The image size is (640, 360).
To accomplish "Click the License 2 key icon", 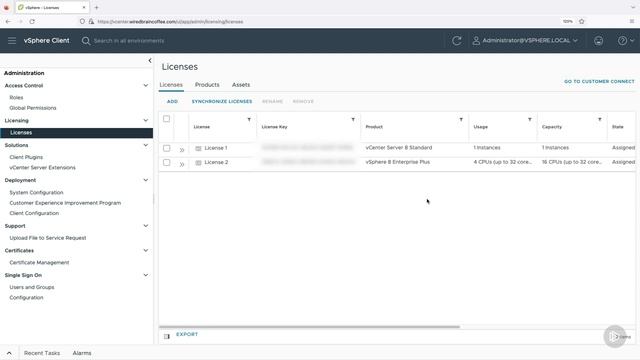I will coord(198,162).
